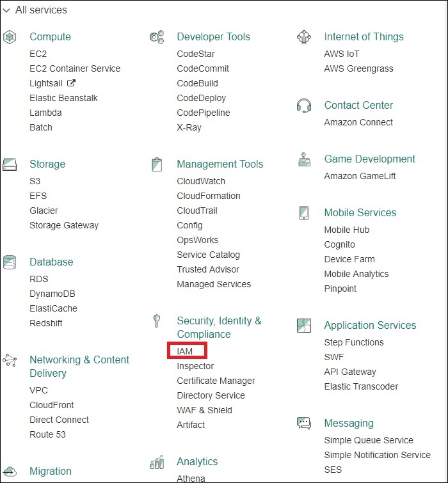Open the Lambda service

tap(45, 113)
